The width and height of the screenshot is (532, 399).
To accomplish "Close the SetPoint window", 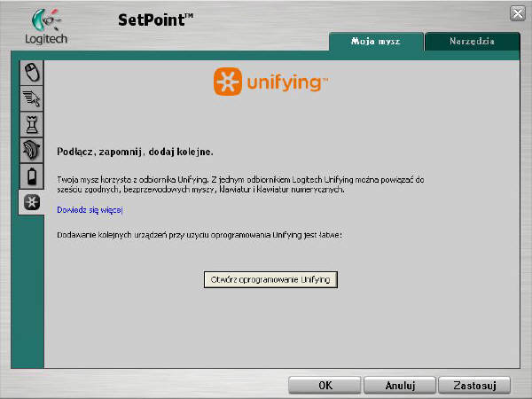I will coord(518,14).
